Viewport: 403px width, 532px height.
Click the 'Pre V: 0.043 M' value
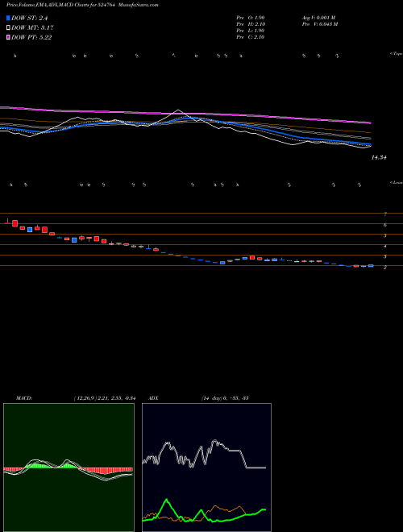coord(319,24)
